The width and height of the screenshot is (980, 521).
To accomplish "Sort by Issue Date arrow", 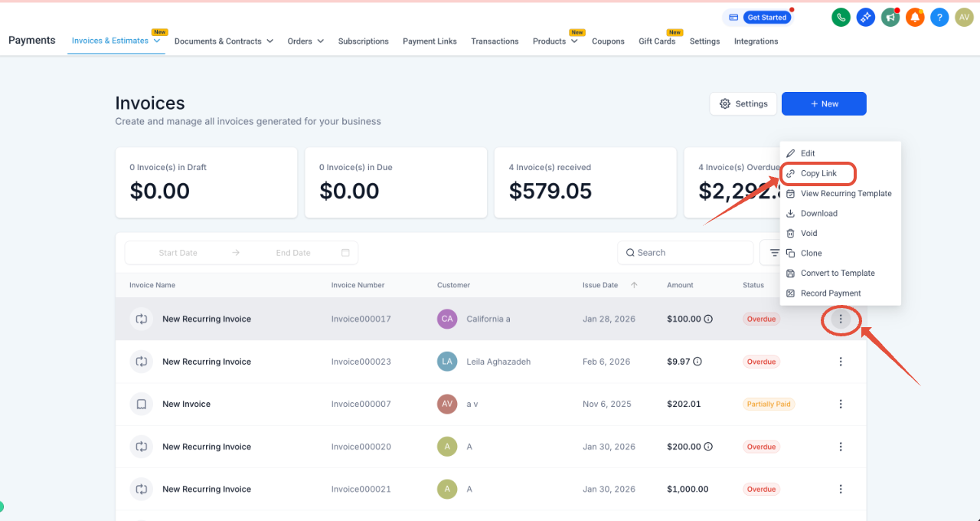I will click(x=634, y=285).
